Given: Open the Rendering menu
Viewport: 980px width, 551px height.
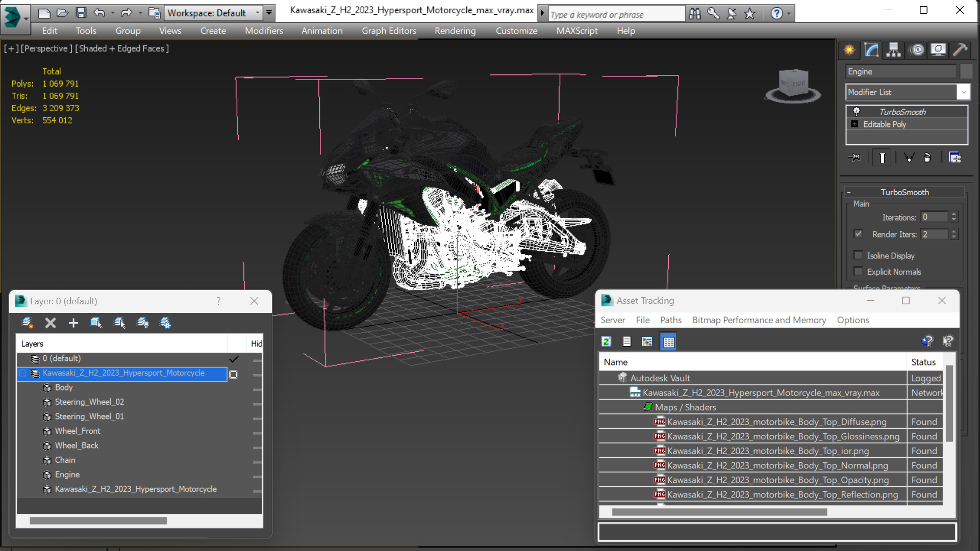Looking at the screenshot, I should click(455, 31).
